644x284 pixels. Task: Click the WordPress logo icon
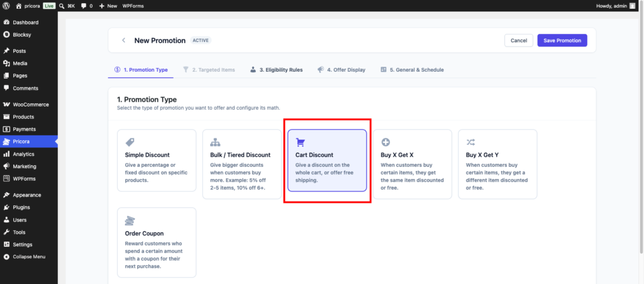[6, 6]
